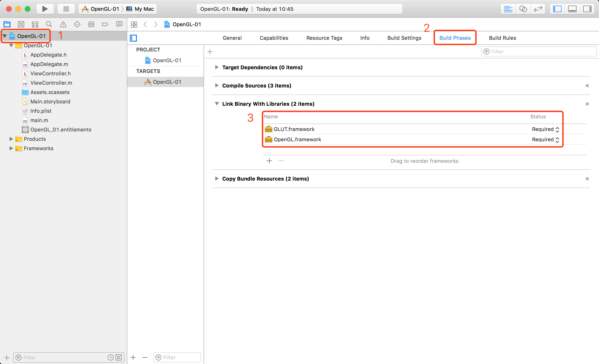Image resolution: width=599 pixels, height=364 pixels.
Task: Open the Issue navigator warning icon
Action: (x=63, y=24)
